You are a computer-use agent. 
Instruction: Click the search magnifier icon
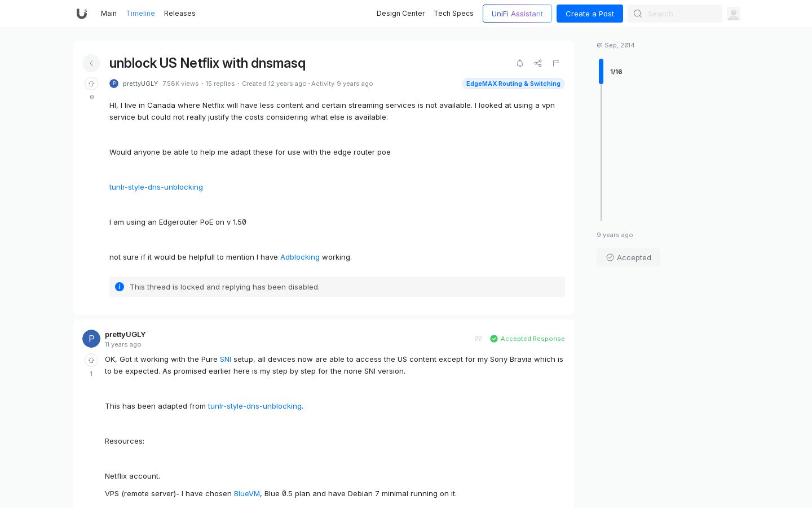(x=638, y=14)
